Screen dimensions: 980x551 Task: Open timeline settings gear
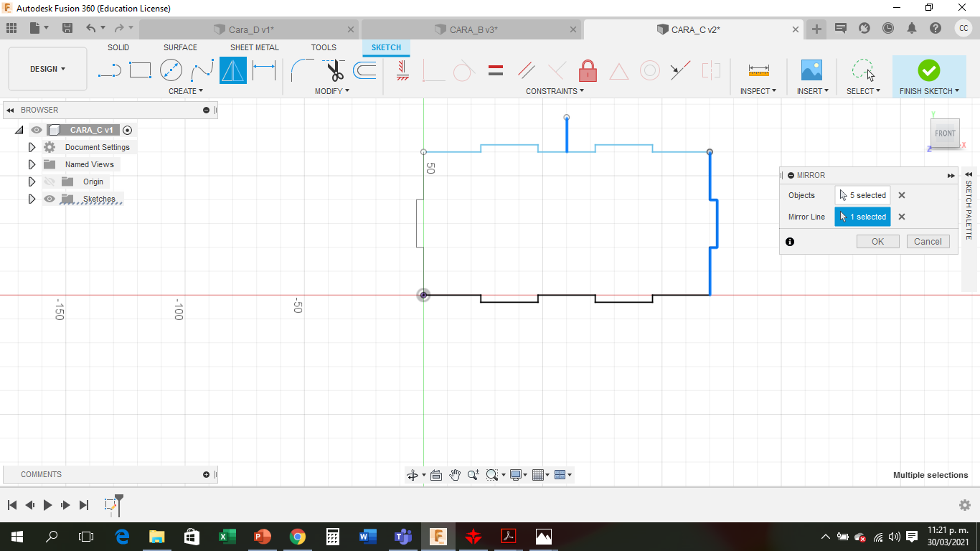click(965, 505)
